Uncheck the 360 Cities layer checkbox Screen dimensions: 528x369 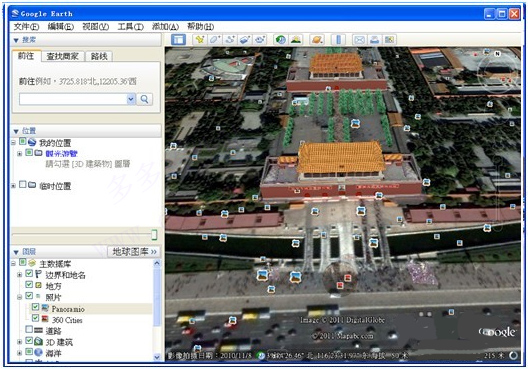[35, 318]
